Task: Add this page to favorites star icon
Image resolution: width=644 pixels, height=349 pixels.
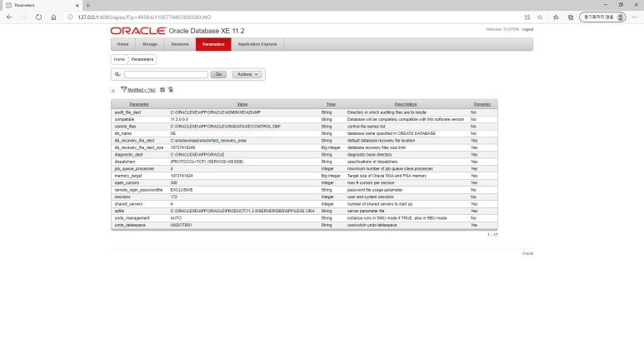Action: pyautogui.click(x=540, y=17)
